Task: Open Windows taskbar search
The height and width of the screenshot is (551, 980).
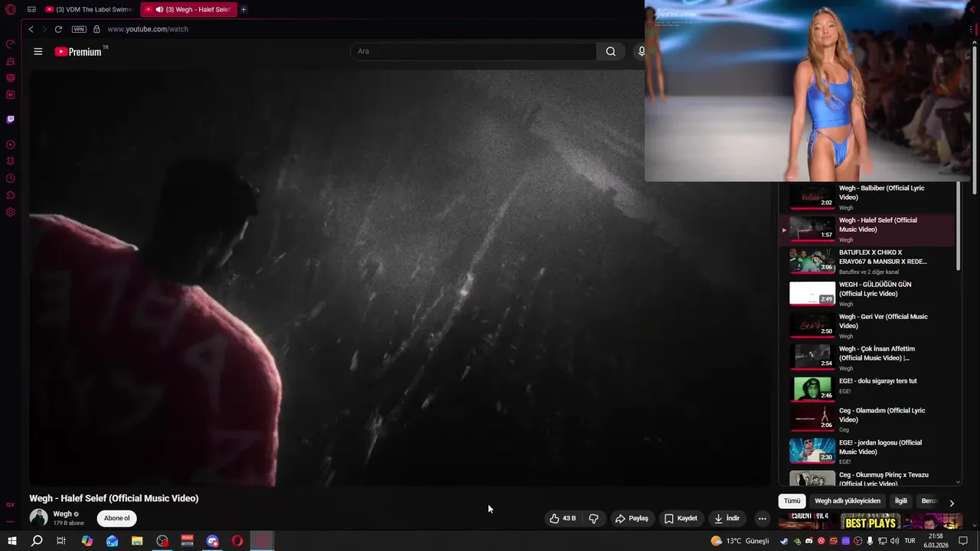Action: (x=37, y=541)
